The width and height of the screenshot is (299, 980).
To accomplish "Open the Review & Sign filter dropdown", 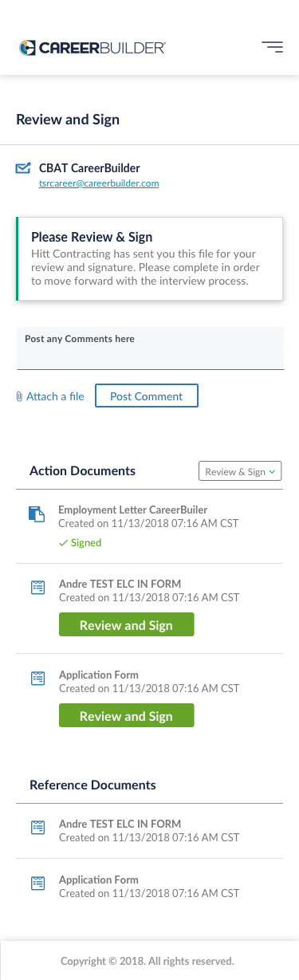I will [x=240, y=471].
